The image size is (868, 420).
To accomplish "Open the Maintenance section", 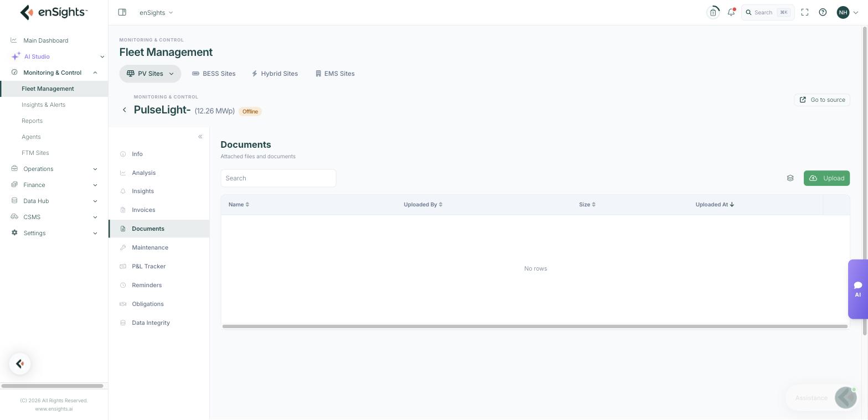I will coord(159,247).
